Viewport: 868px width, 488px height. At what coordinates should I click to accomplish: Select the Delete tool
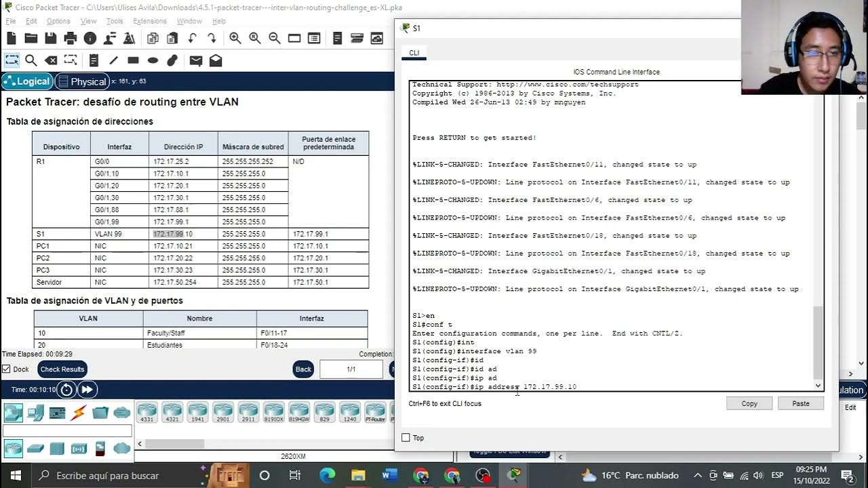point(51,60)
